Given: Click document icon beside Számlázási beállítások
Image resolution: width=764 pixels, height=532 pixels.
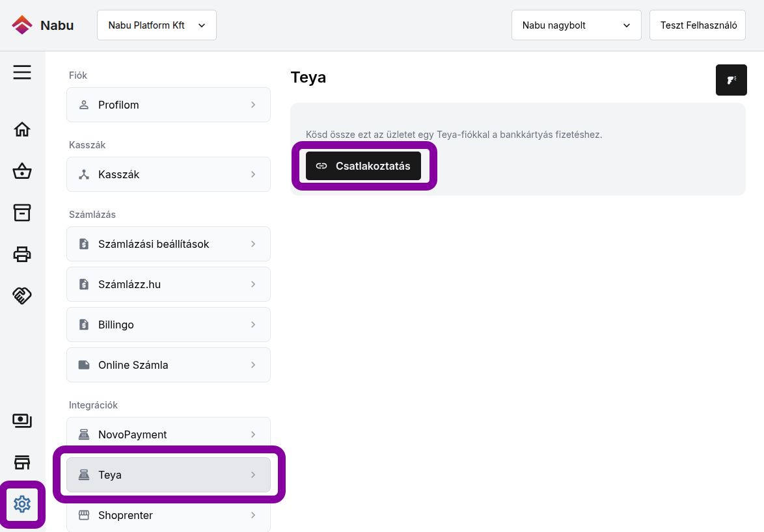Looking at the screenshot, I should (x=84, y=244).
